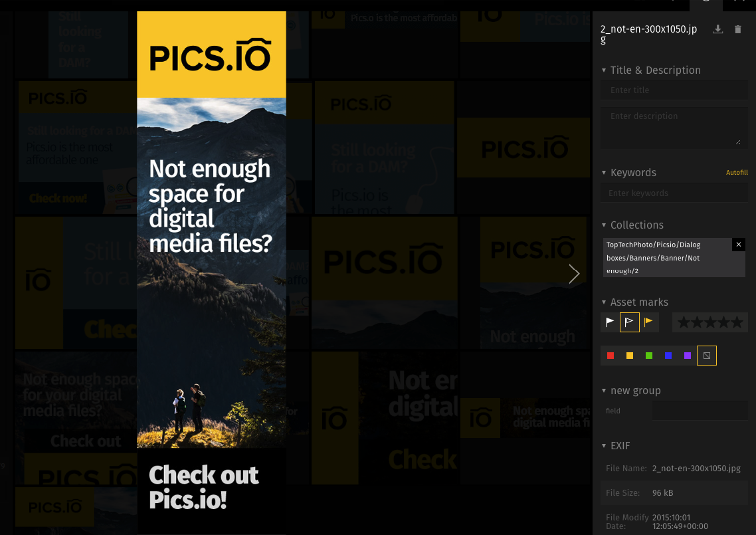Image resolution: width=756 pixels, height=535 pixels.
Task: Collapse the Collections section
Action: 604,225
